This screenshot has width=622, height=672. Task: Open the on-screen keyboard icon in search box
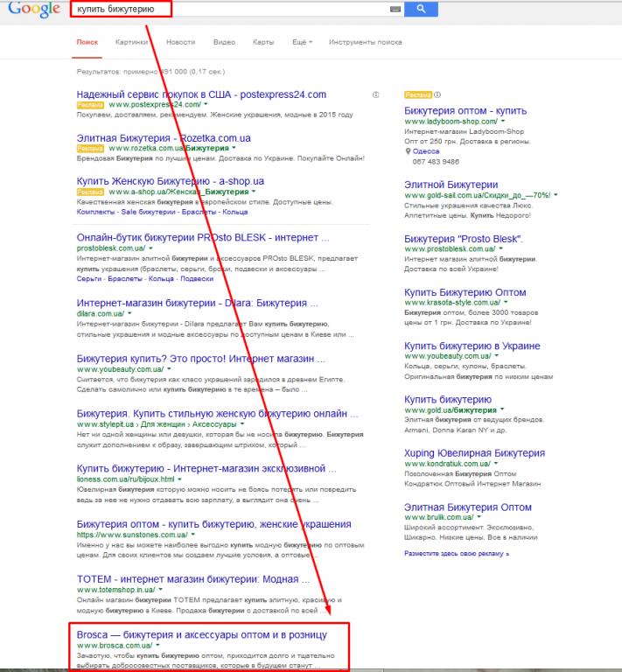pyautogui.click(x=395, y=9)
